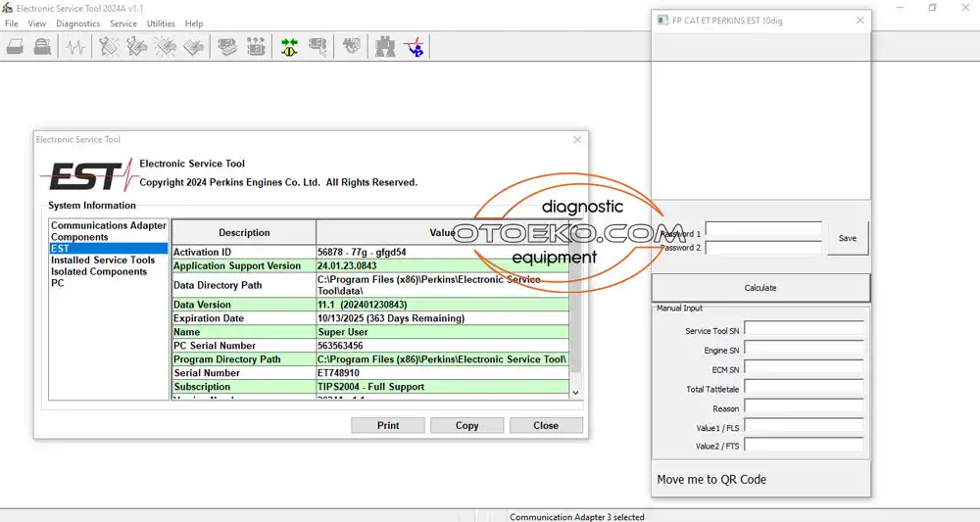The image size is (980, 522).
Task: Select Installed Service Tools in the list
Action: coord(103,261)
